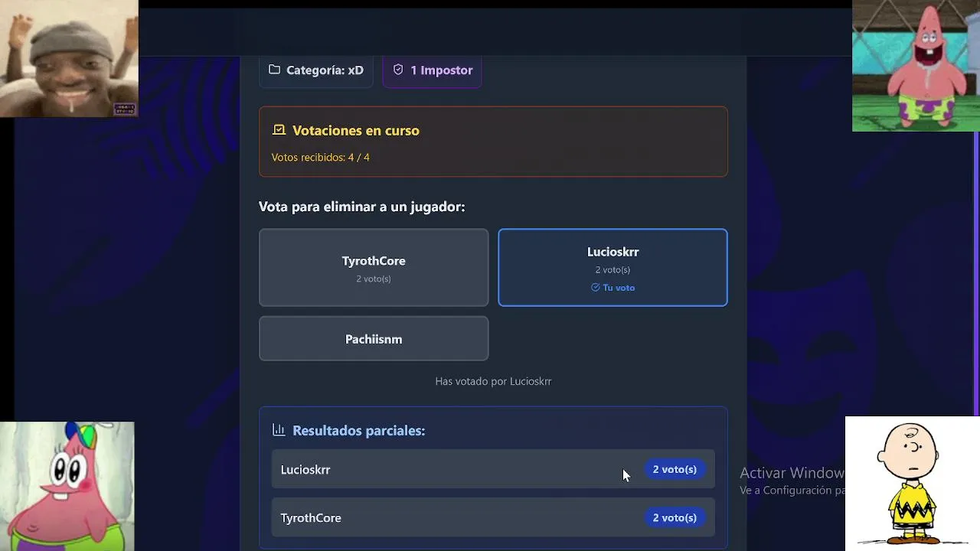This screenshot has width=980, height=551.
Task: Click the ballot icon beside Votaciones en curso
Action: pos(279,130)
